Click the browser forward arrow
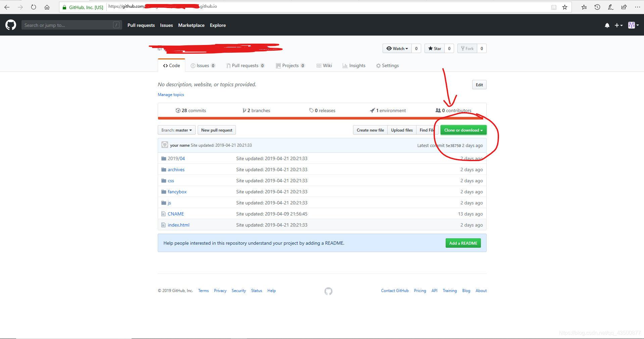 tap(20, 7)
